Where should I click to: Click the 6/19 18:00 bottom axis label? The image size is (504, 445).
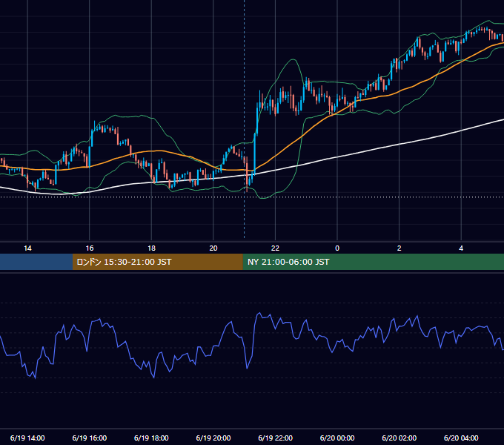click(151, 438)
